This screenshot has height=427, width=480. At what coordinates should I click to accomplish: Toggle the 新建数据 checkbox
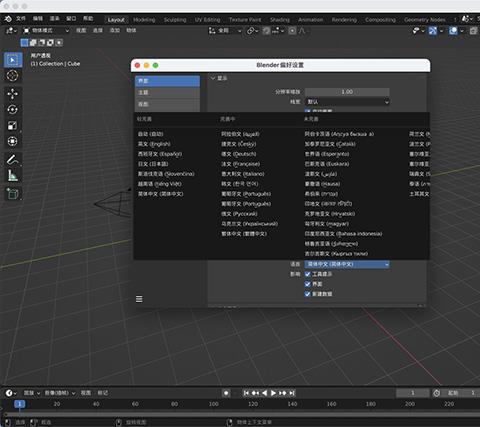pos(308,294)
